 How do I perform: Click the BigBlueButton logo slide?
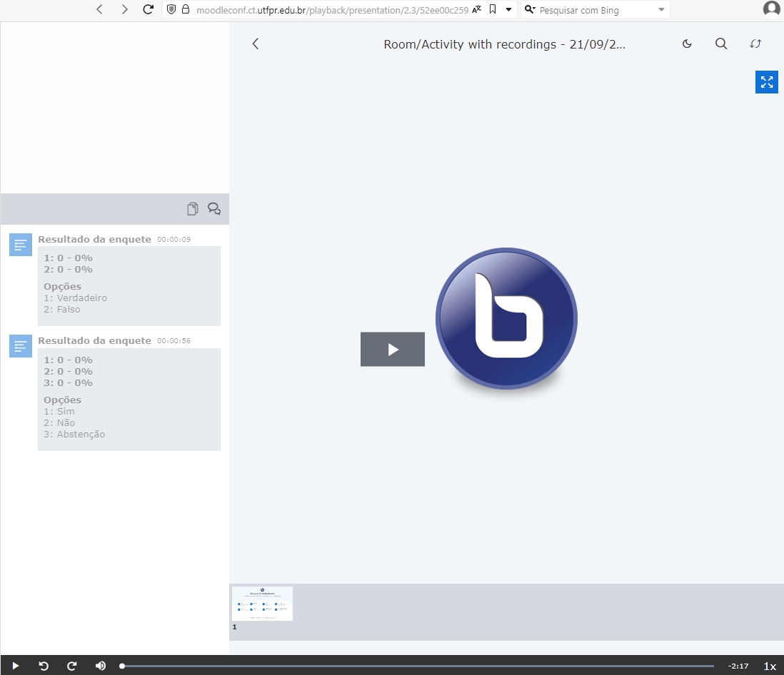[x=506, y=318]
